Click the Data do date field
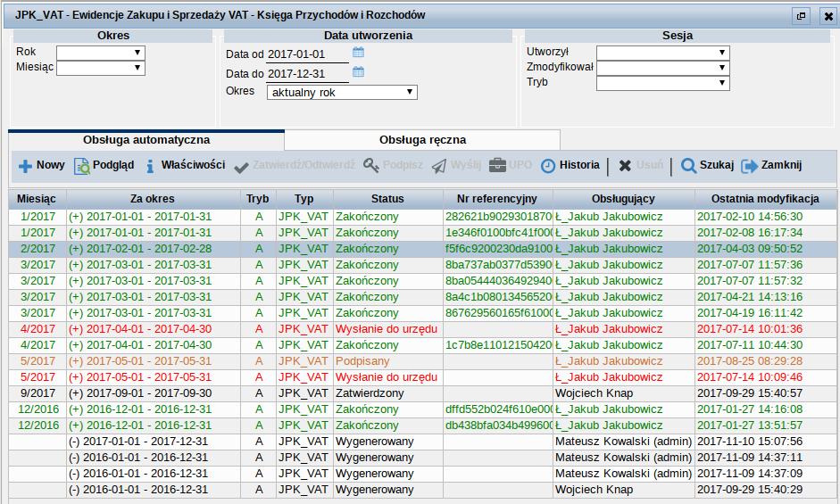Screen dimensions: 840x504 307,74
